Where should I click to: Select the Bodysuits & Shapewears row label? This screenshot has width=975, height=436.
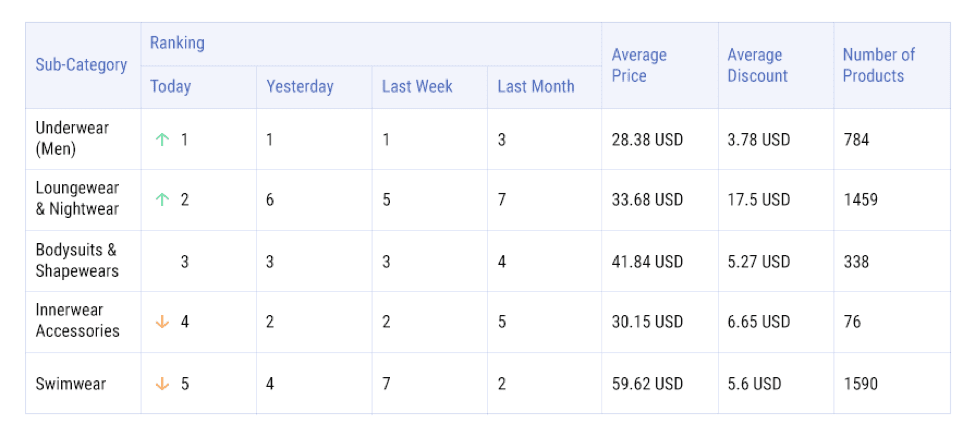77,261
